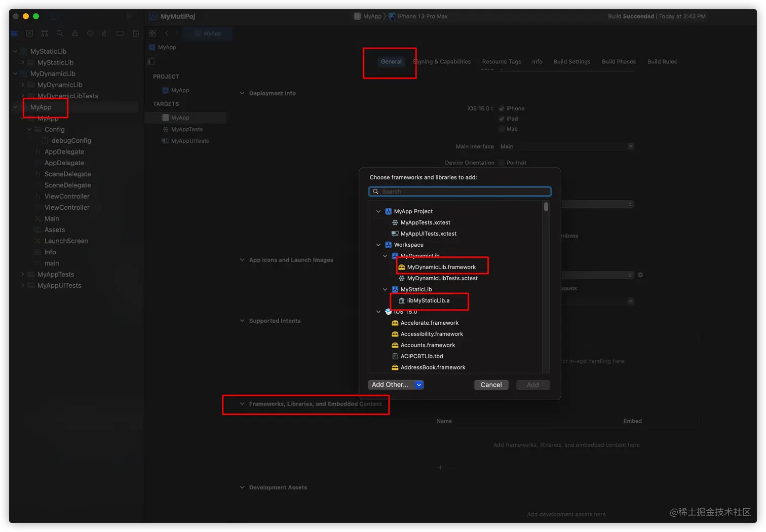
Task: Go forward with the right chevron
Action: pos(176,33)
